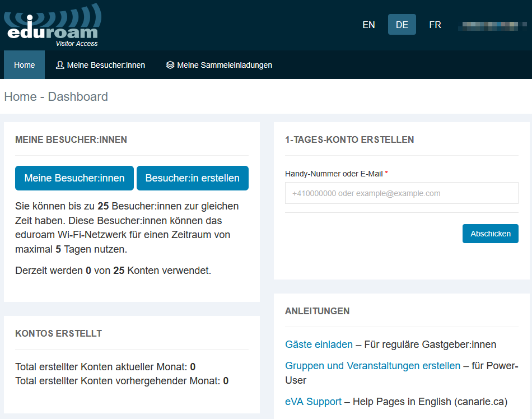Open the Meine Sammeleinladungen menu item
This screenshot has height=419, width=532.
tap(224, 65)
